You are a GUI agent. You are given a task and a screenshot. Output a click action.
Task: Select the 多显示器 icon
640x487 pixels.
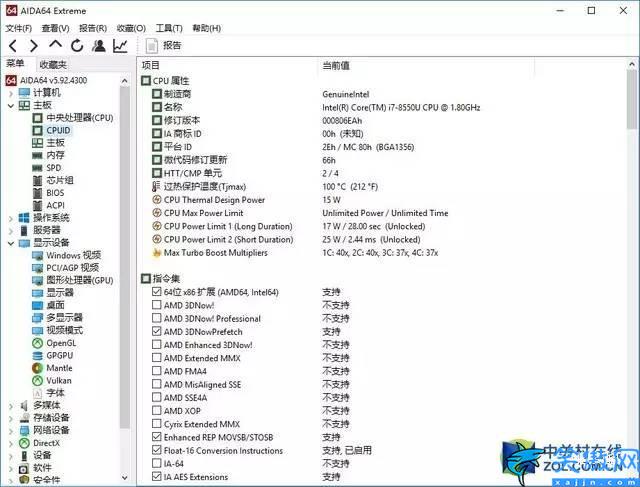pyautogui.click(x=37, y=318)
